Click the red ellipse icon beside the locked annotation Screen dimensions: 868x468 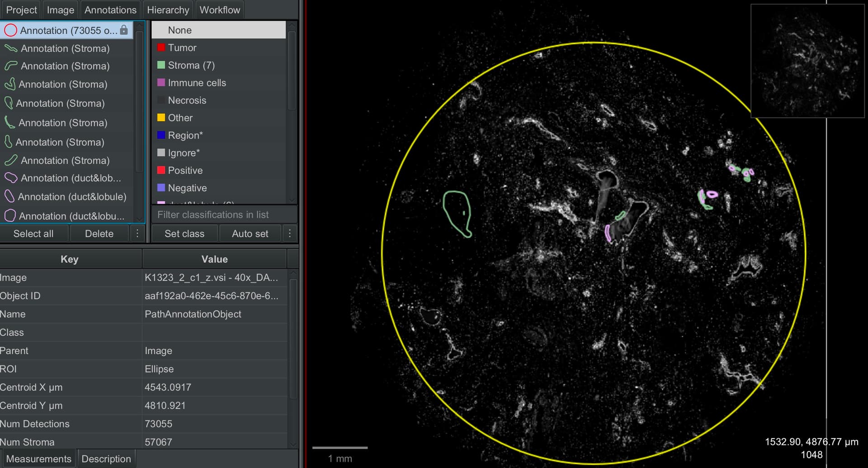(x=10, y=30)
